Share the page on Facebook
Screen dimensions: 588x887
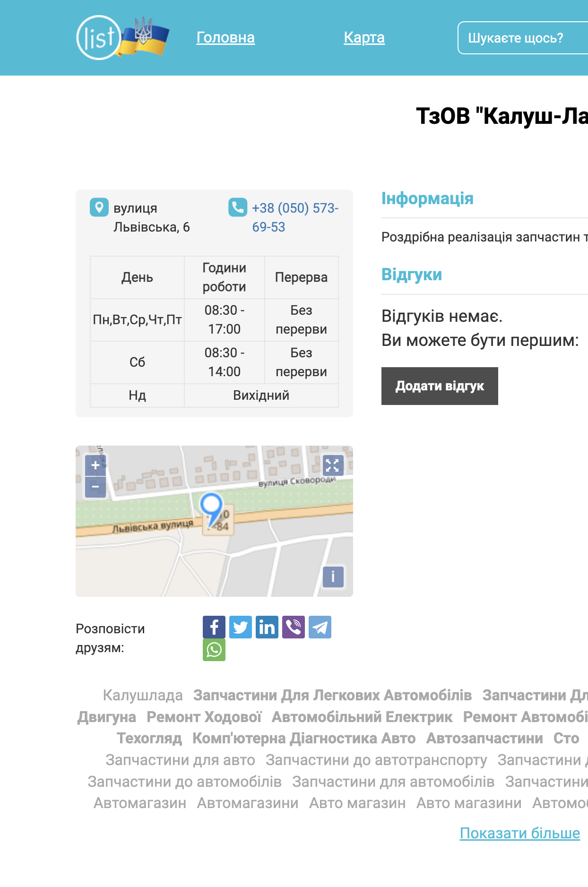click(x=214, y=627)
